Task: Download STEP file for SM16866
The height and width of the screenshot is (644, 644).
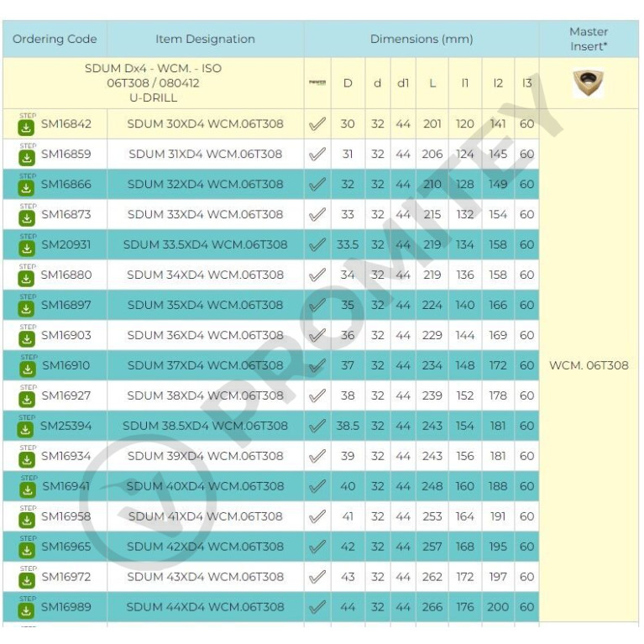Action: (x=26, y=188)
